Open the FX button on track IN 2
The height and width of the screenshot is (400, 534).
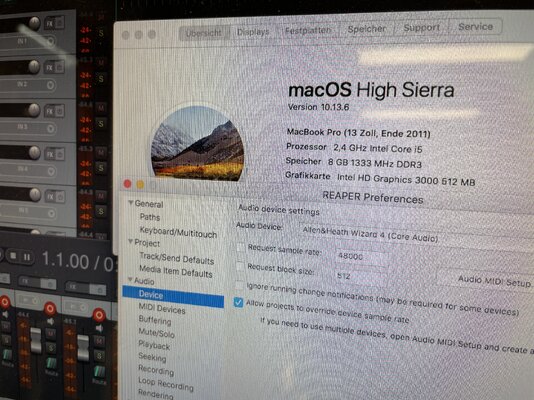[x=49, y=67]
